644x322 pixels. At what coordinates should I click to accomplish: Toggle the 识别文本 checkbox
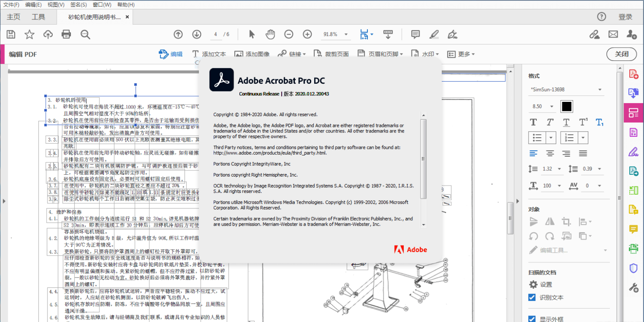[532, 297]
